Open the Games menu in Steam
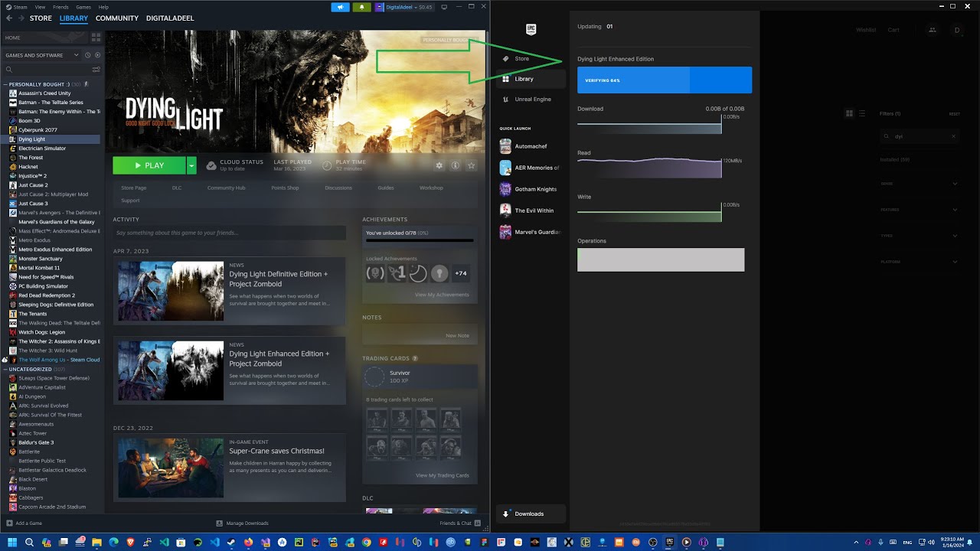The width and height of the screenshot is (980, 551). [83, 7]
